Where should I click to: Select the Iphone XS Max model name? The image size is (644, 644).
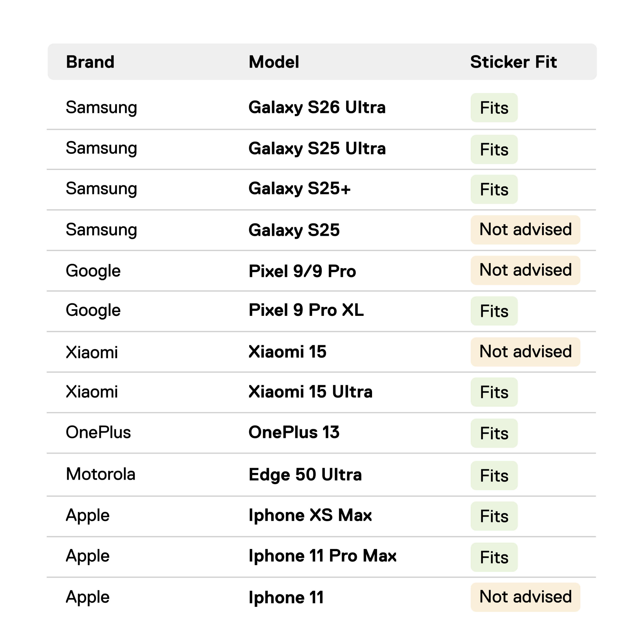point(310,515)
